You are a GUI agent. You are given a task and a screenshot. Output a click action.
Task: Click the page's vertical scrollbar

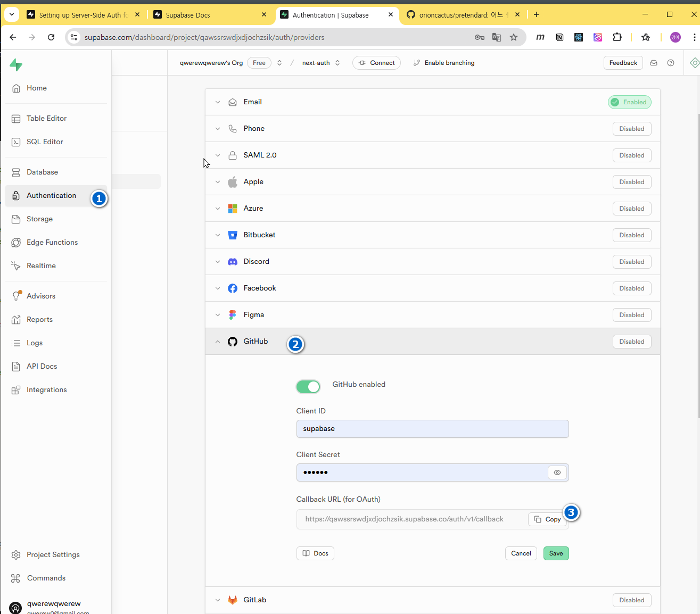[698, 266]
